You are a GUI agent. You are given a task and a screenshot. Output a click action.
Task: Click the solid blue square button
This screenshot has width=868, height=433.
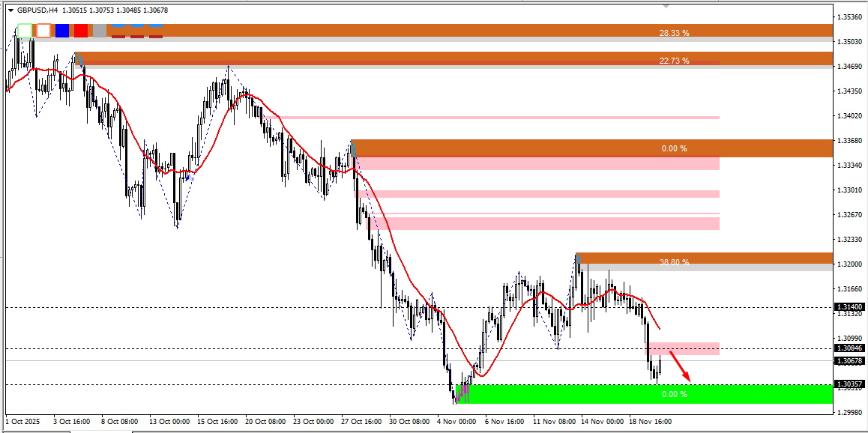point(62,31)
